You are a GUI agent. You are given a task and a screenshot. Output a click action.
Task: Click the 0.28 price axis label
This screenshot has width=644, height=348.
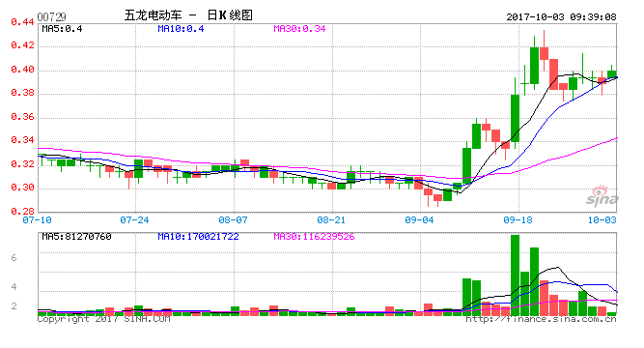[22, 212]
